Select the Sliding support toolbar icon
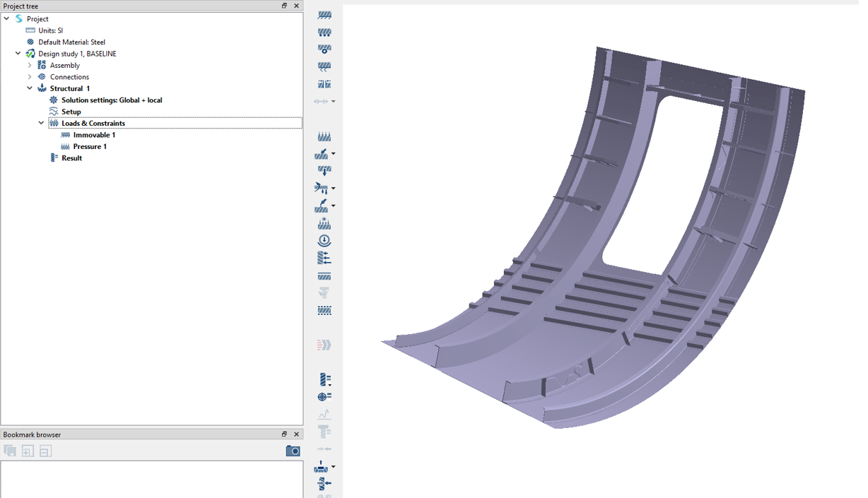The image size is (868, 498). click(x=324, y=32)
